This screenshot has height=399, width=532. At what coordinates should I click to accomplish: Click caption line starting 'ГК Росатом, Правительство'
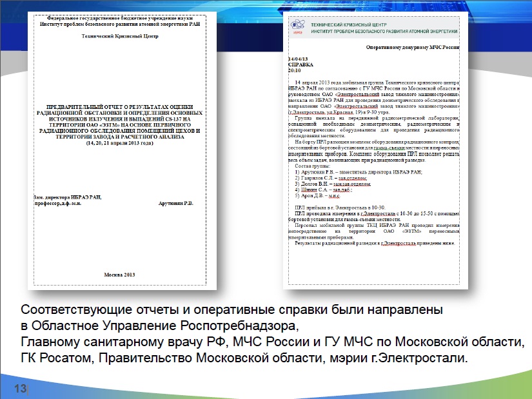244,358
